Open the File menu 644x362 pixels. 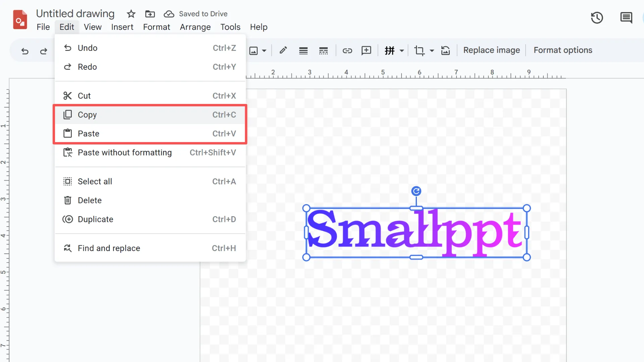point(43,27)
